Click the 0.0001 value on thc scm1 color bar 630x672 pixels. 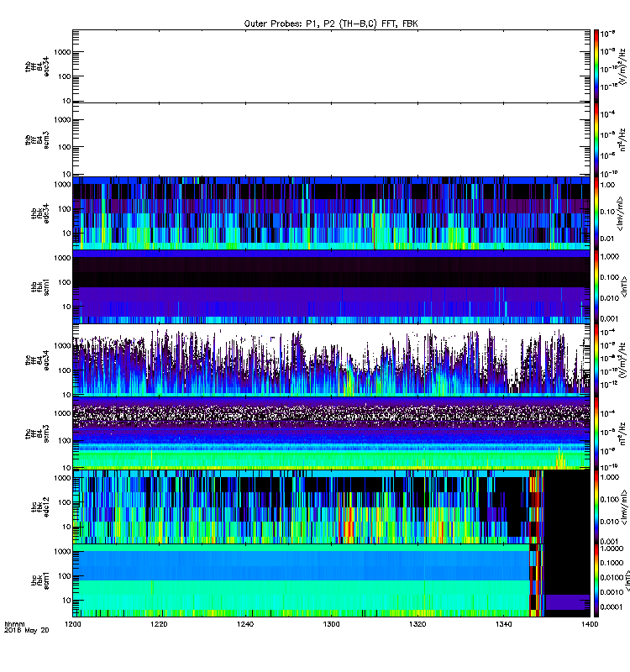click(x=611, y=606)
